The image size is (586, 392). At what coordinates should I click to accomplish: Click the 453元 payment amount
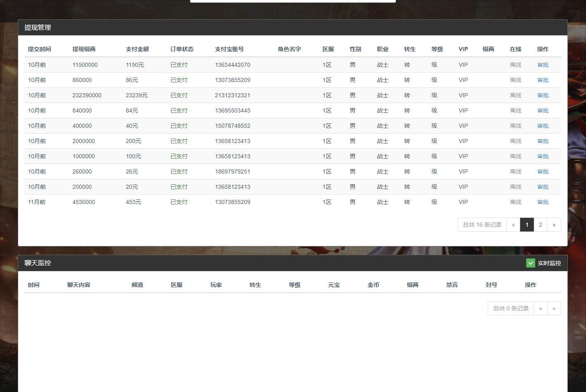pyautogui.click(x=133, y=202)
